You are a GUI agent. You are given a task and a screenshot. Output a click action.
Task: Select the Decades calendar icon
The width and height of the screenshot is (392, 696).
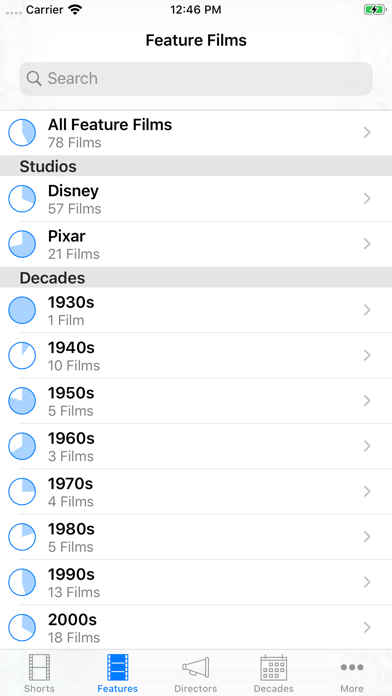[273, 667]
